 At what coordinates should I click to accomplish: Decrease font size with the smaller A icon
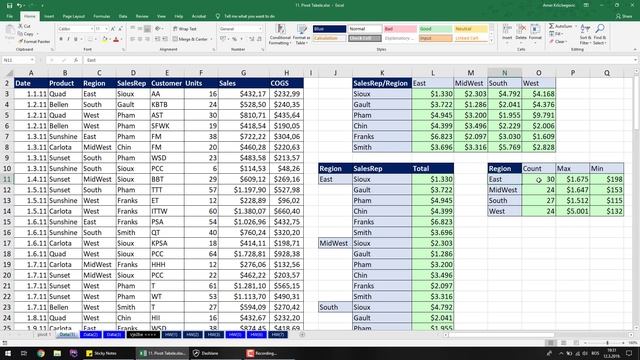(x=120, y=29)
